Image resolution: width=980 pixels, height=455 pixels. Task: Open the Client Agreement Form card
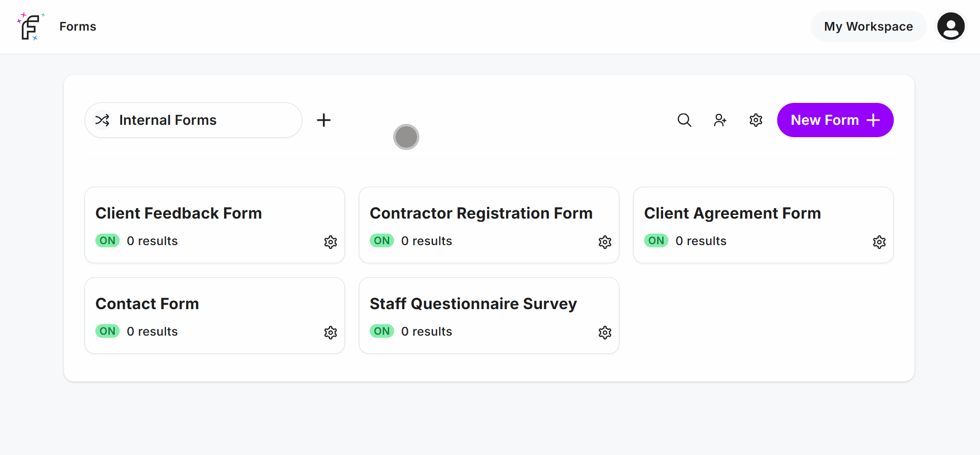[x=763, y=225]
